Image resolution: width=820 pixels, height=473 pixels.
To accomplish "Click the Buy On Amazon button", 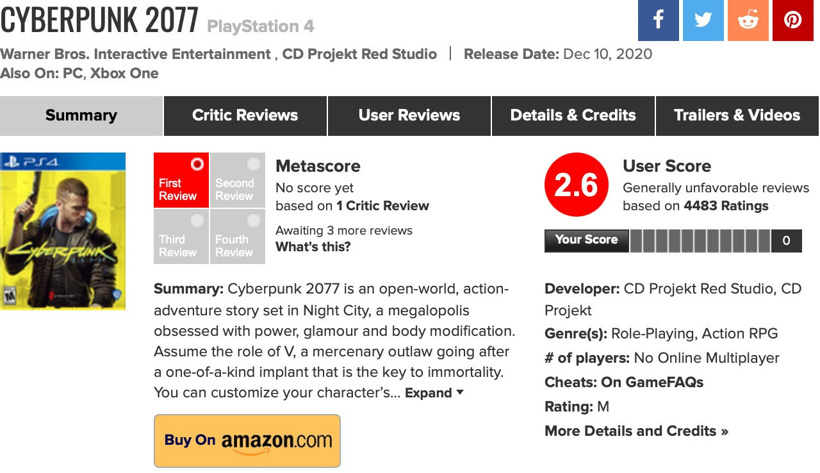I will click(247, 440).
